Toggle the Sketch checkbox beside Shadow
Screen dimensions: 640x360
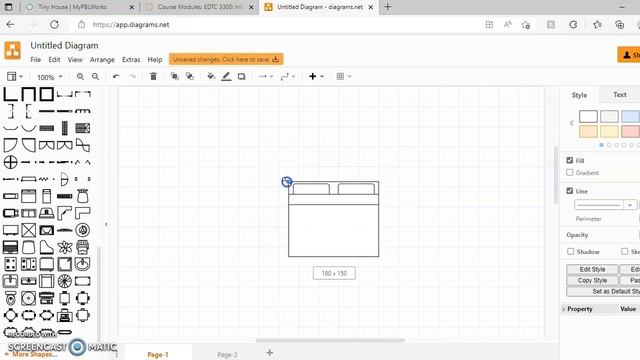click(624, 251)
